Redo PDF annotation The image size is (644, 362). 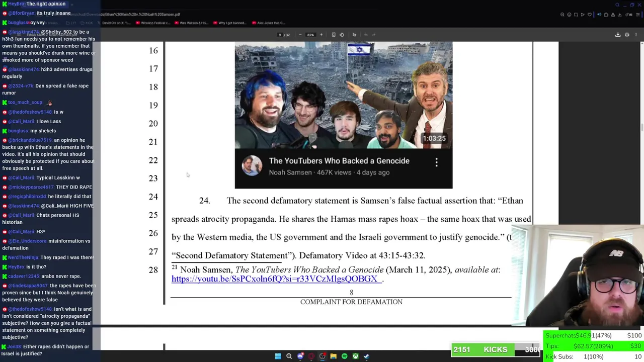(373, 35)
